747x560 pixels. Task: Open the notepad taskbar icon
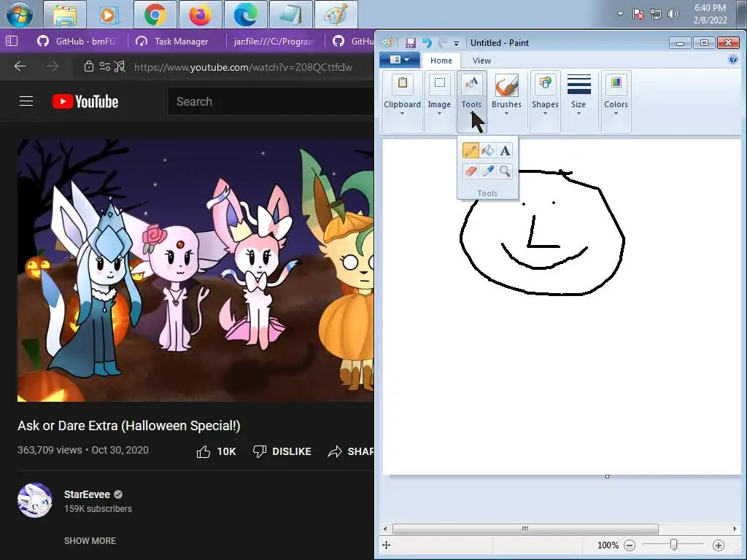pos(290,15)
